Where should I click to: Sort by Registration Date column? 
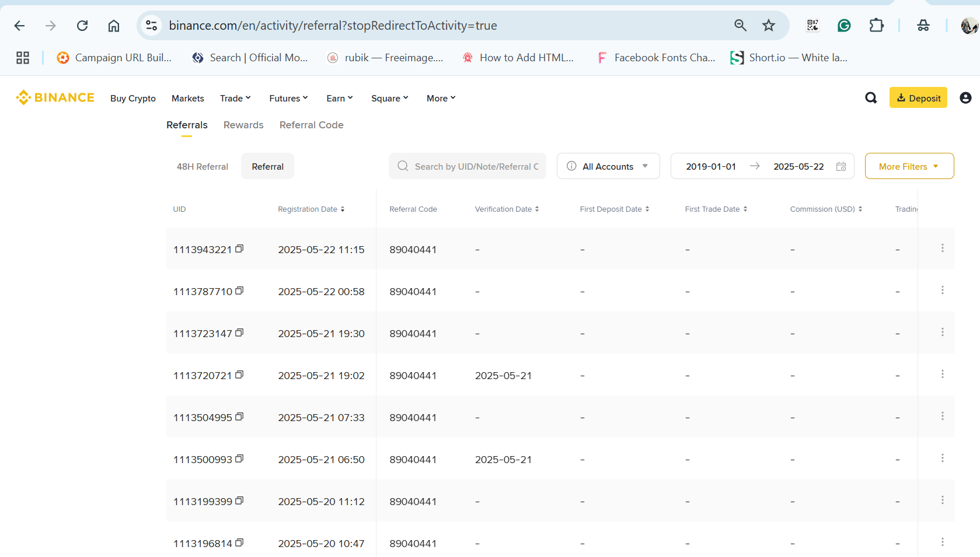point(311,209)
